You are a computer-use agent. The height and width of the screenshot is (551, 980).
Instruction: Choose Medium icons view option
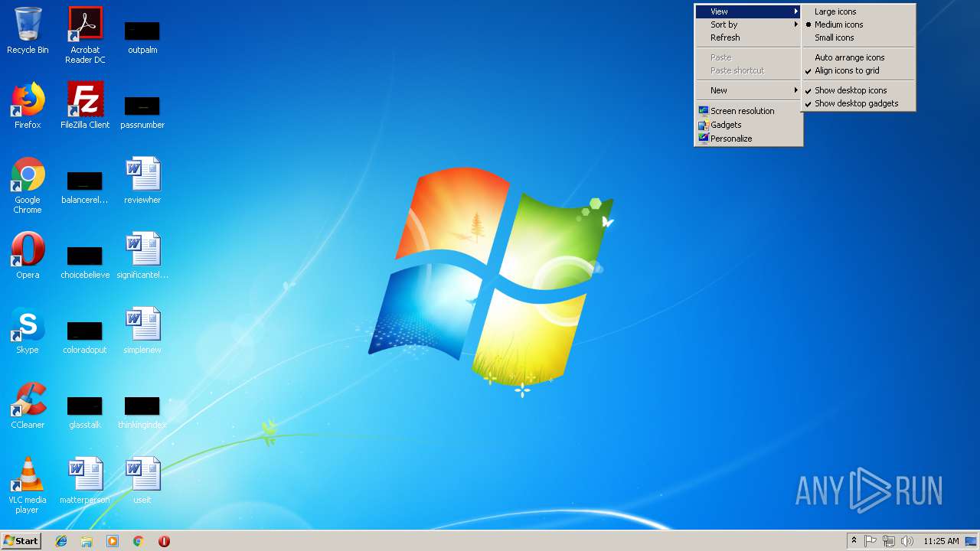[x=858, y=24]
